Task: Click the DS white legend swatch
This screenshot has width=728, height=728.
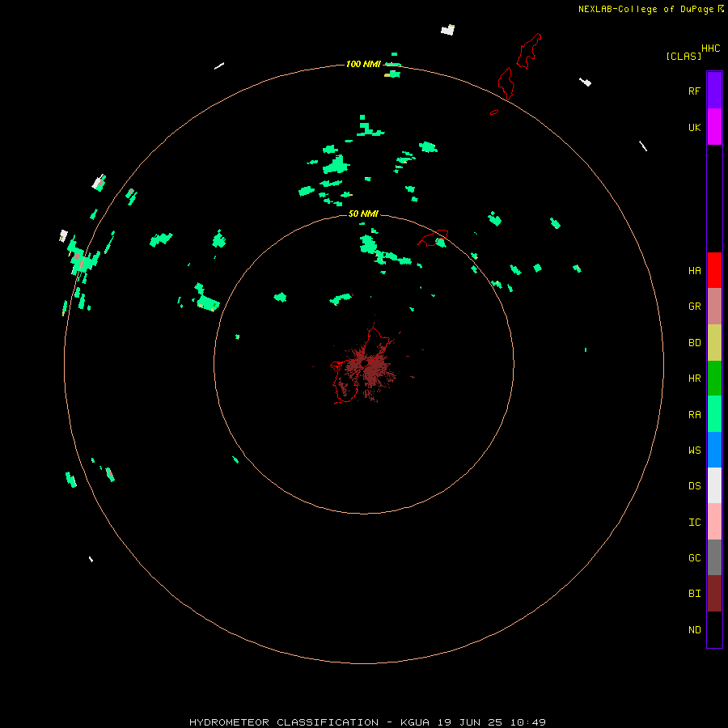Action: [x=714, y=485]
